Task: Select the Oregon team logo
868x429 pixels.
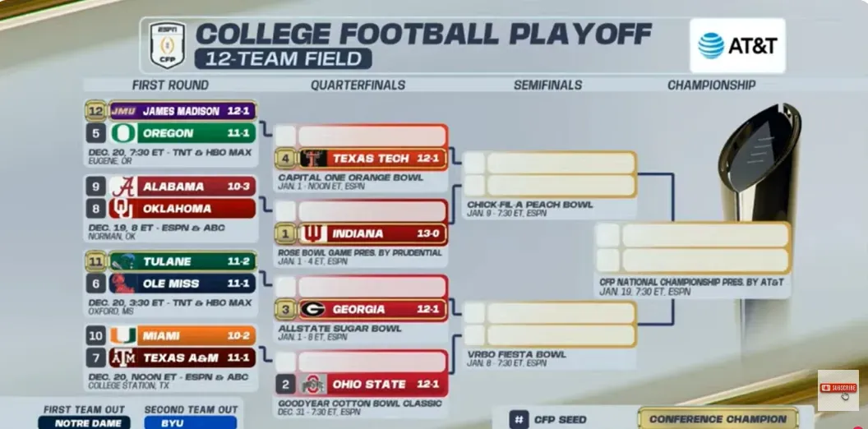Action: pyautogui.click(x=123, y=133)
